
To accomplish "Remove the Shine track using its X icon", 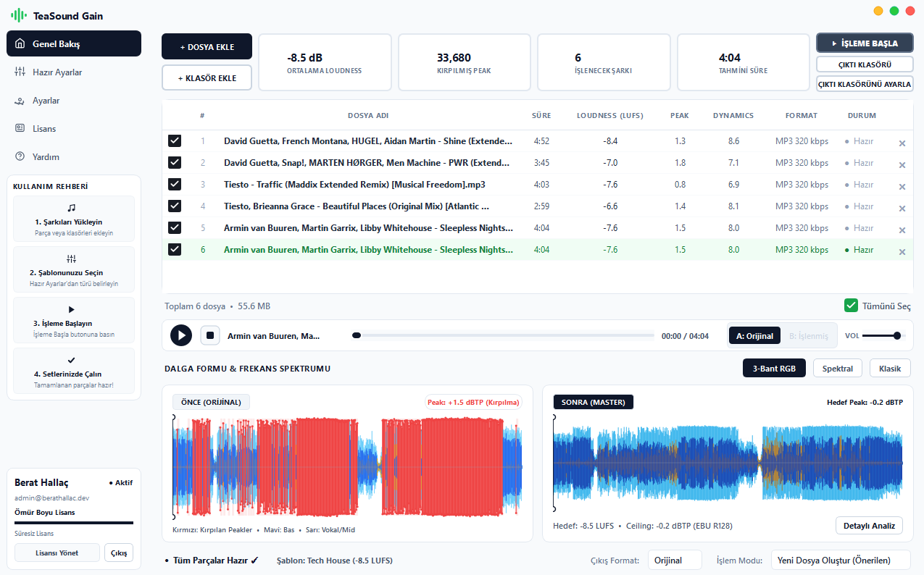I will pyautogui.click(x=902, y=143).
